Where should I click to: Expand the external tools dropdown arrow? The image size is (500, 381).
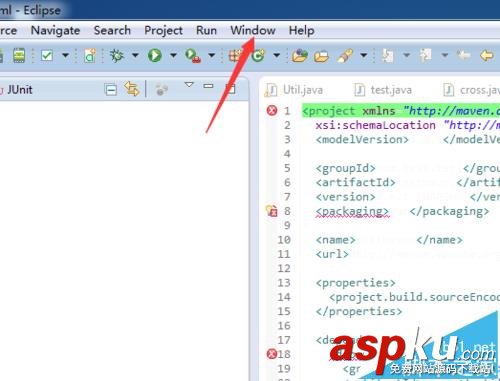tap(211, 55)
